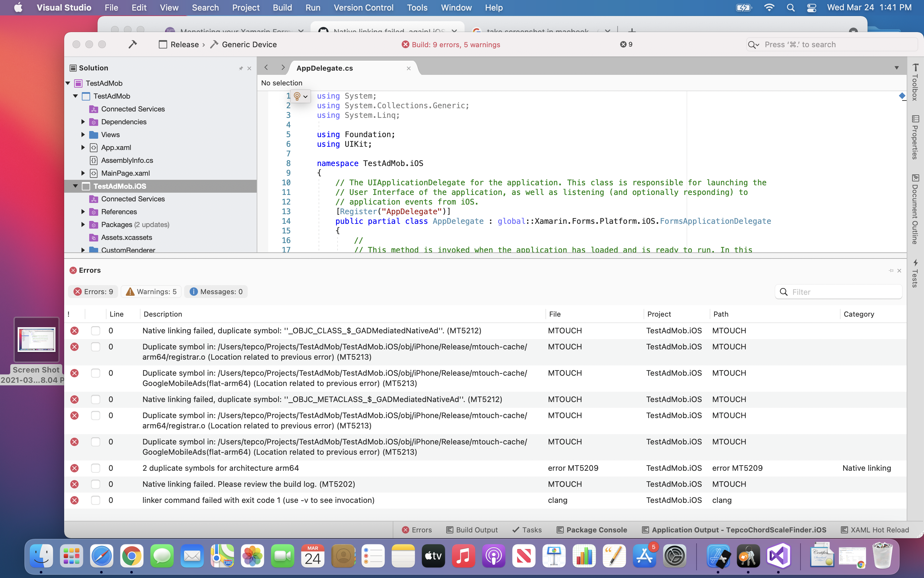This screenshot has height=578, width=924.
Task: Open the Screen Shot thumbnail on desktop
Action: [x=37, y=340]
